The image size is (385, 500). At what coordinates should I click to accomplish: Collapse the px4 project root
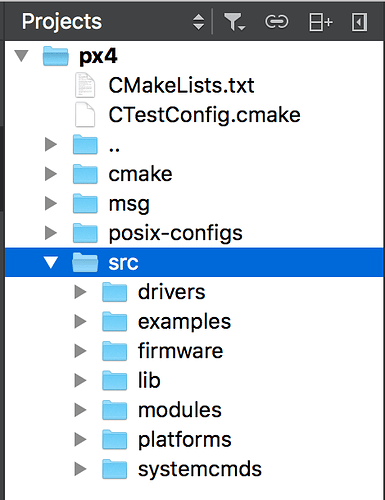point(22,56)
